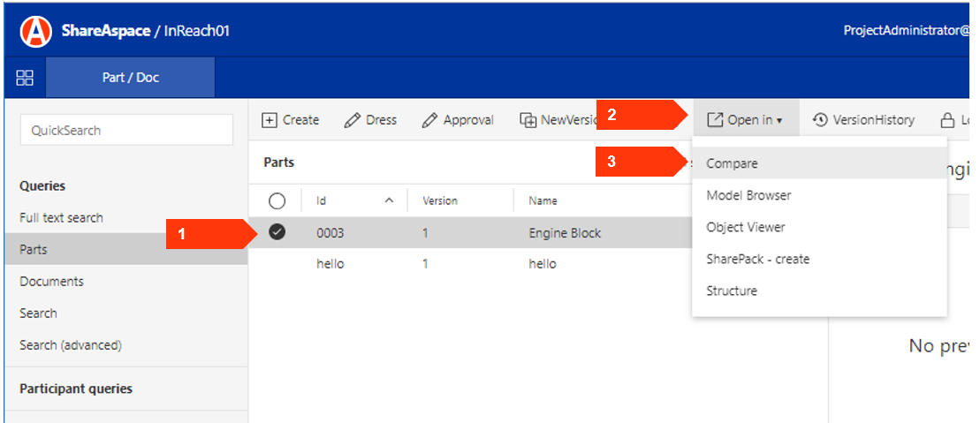Image resolution: width=980 pixels, height=423 pixels.
Task: Click the Approval pencil icon
Action: tap(430, 120)
